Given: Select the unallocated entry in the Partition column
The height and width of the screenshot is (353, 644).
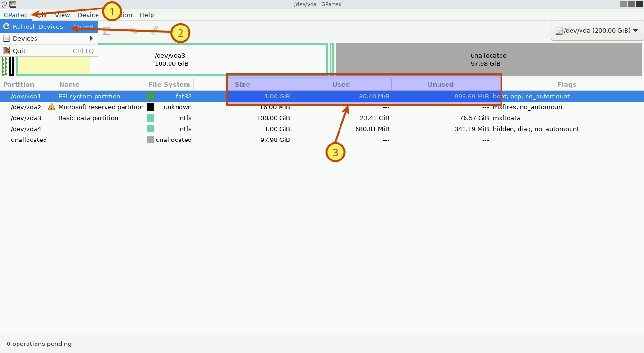Looking at the screenshot, I should pos(29,140).
